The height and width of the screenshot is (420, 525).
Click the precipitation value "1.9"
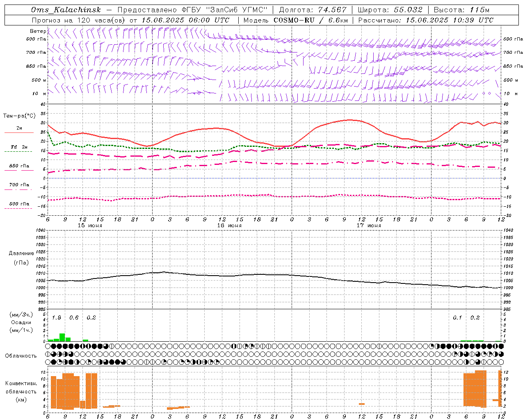57,318
